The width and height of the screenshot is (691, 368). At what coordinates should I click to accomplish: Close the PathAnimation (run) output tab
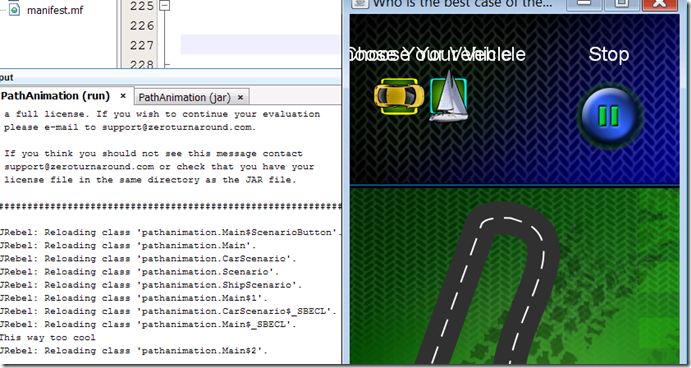tap(123, 96)
